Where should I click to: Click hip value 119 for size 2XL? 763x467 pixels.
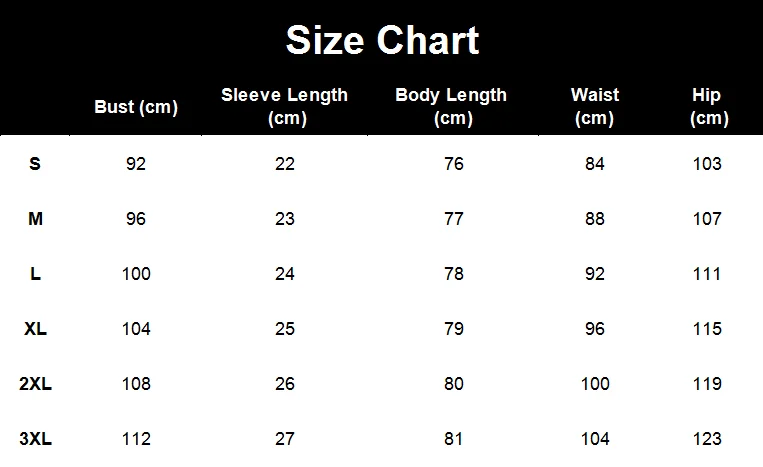coord(707,383)
